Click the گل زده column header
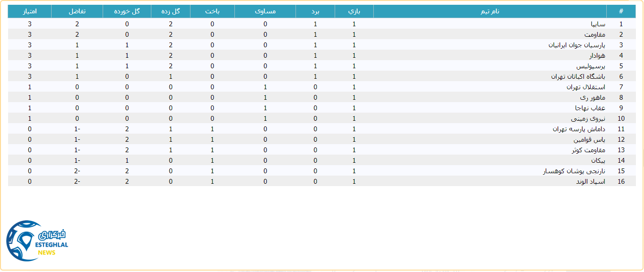Viewport: 644px width, 272px height. coord(170,11)
